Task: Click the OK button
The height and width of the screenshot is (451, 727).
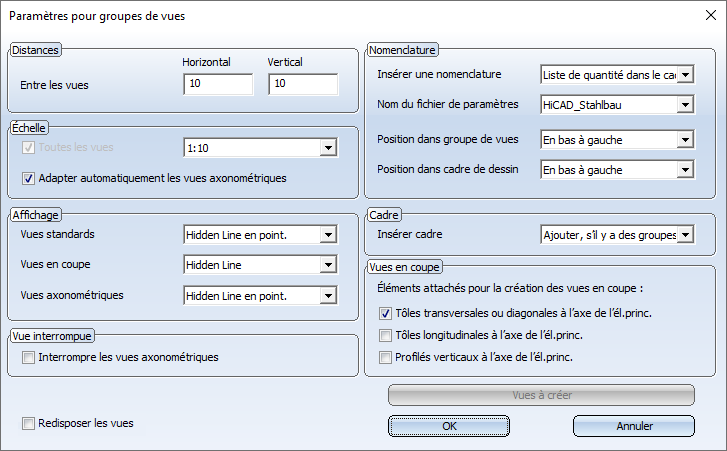Action: pyautogui.click(x=449, y=426)
